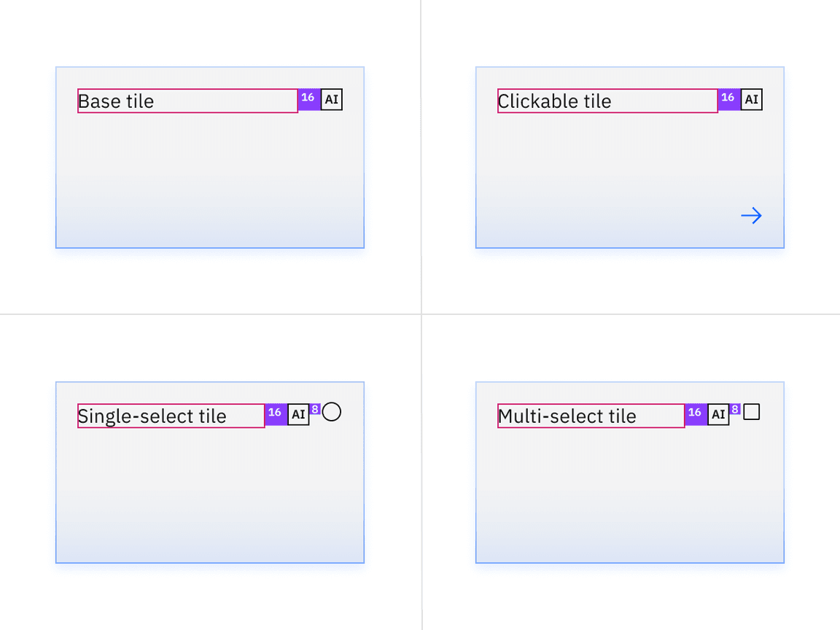
Task: Check the Multi-select tile checkbox
Action: coord(752,412)
